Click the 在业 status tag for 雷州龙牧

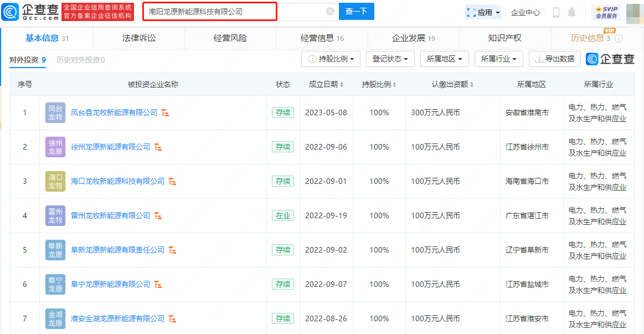[x=283, y=215]
